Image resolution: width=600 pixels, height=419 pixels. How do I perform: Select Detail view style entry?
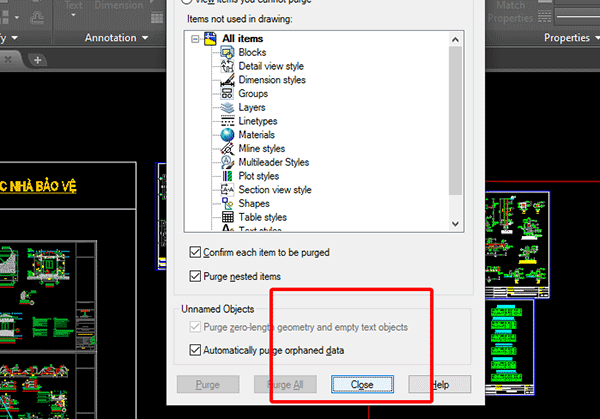pyautogui.click(x=271, y=66)
